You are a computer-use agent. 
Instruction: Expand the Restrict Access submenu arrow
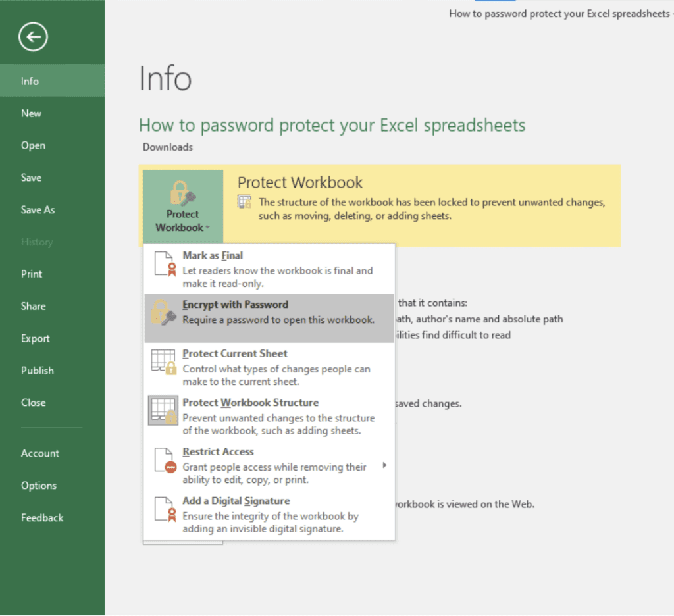pos(385,465)
